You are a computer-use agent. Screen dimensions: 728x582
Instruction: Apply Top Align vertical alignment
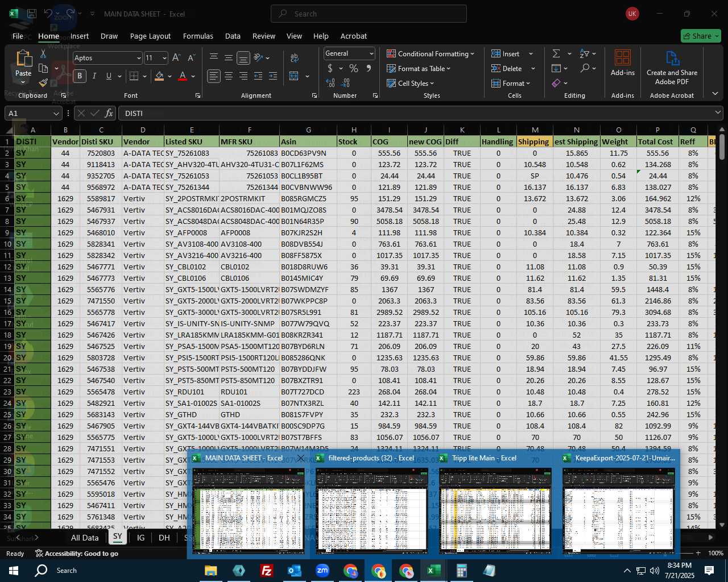(x=214, y=57)
